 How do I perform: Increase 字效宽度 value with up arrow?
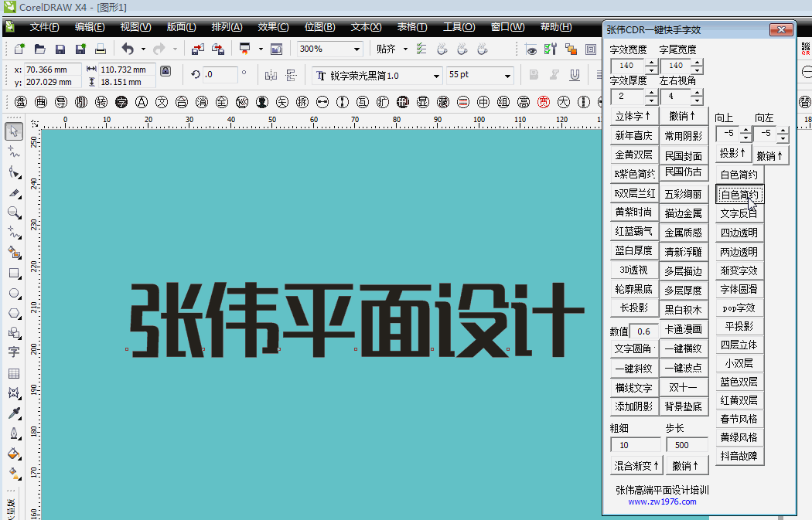[x=651, y=62]
